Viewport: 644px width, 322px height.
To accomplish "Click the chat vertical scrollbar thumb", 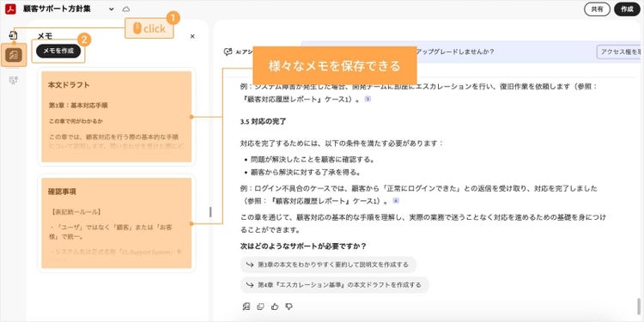I will click(x=638, y=306).
